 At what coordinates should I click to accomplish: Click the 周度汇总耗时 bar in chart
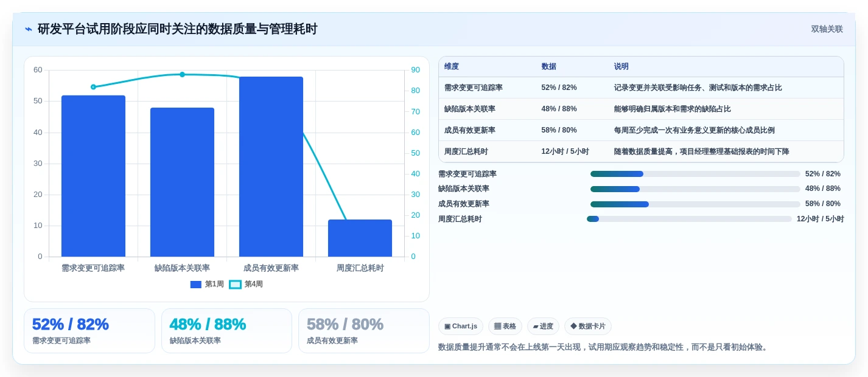pyautogui.click(x=360, y=238)
